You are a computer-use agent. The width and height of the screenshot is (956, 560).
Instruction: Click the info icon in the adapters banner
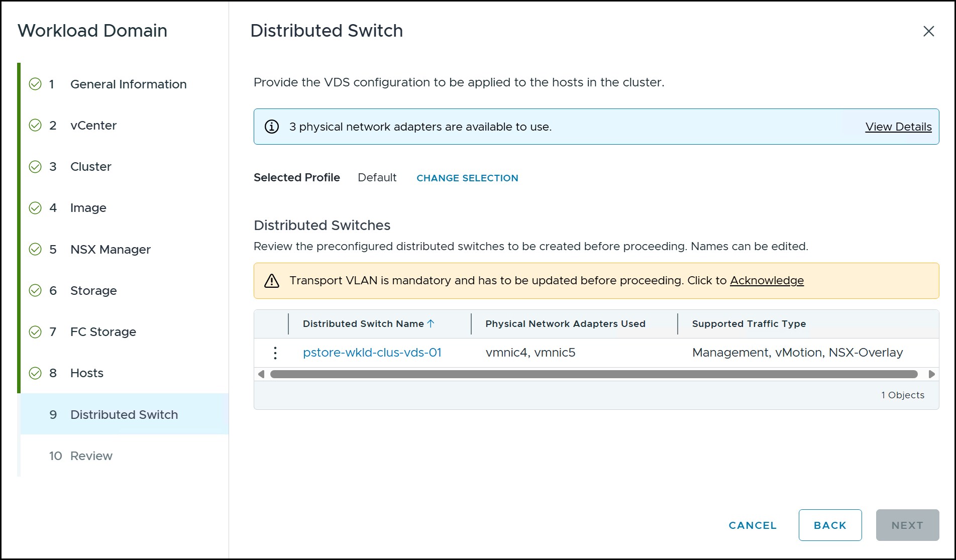pos(272,127)
